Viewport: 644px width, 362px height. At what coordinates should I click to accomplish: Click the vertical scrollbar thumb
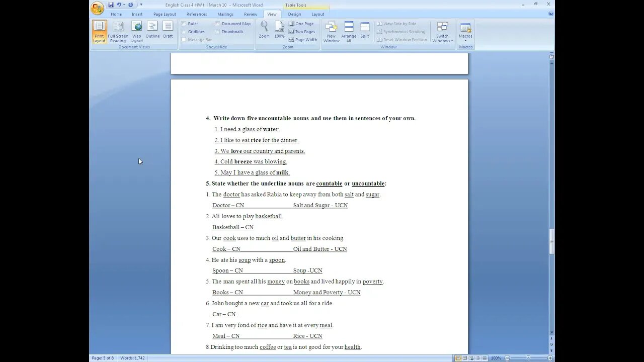tap(552, 241)
